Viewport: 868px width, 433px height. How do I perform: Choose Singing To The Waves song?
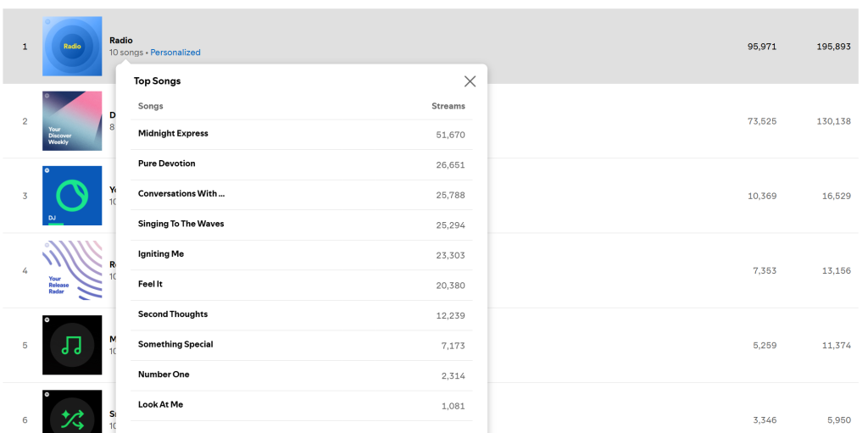(181, 224)
